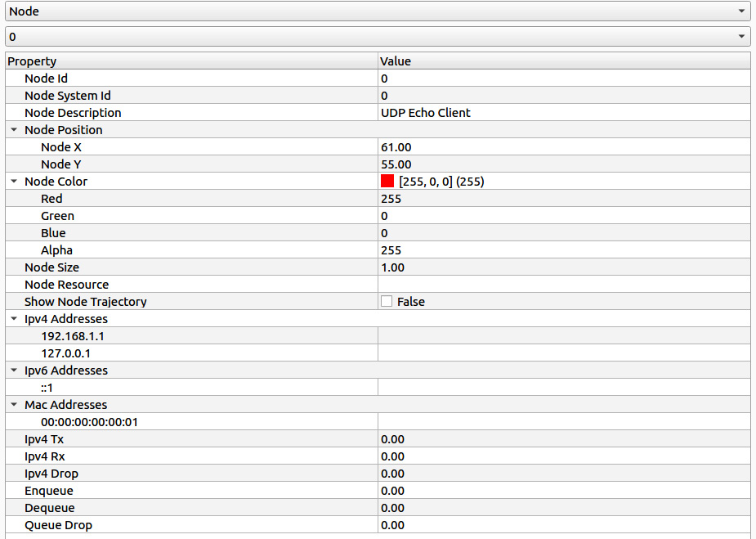The width and height of the screenshot is (756, 539).
Task: Select the 127.0.0.1 address row
Action: click(x=378, y=353)
